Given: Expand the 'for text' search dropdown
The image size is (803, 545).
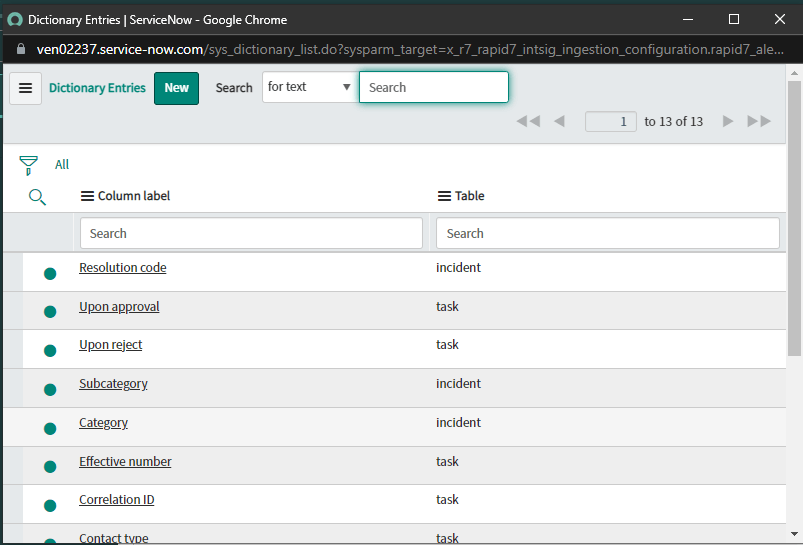Looking at the screenshot, I should (x=309, y=87).
